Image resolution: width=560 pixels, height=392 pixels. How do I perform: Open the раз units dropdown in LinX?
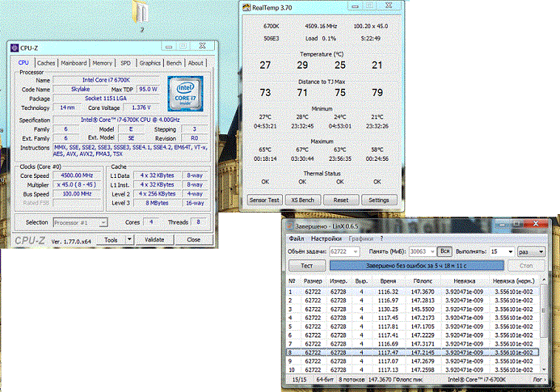coord(533,252)
